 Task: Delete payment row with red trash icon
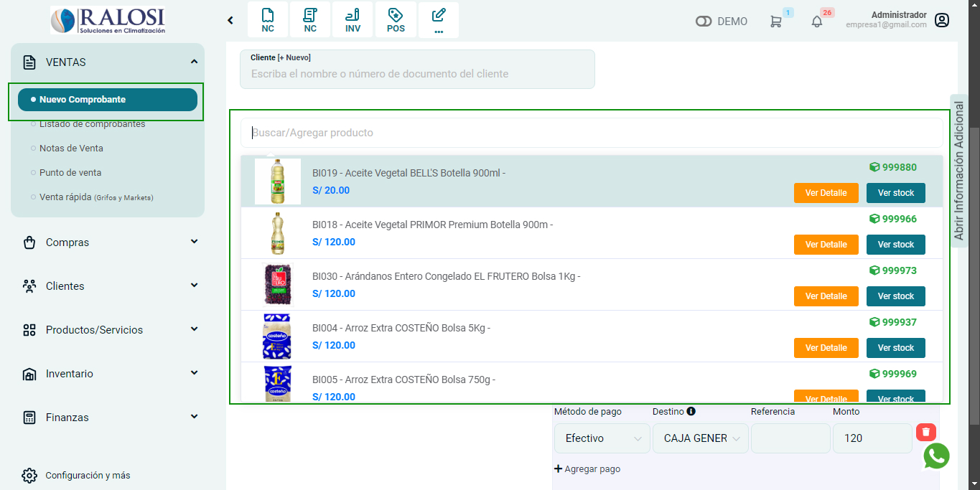(x=925, y=432)
